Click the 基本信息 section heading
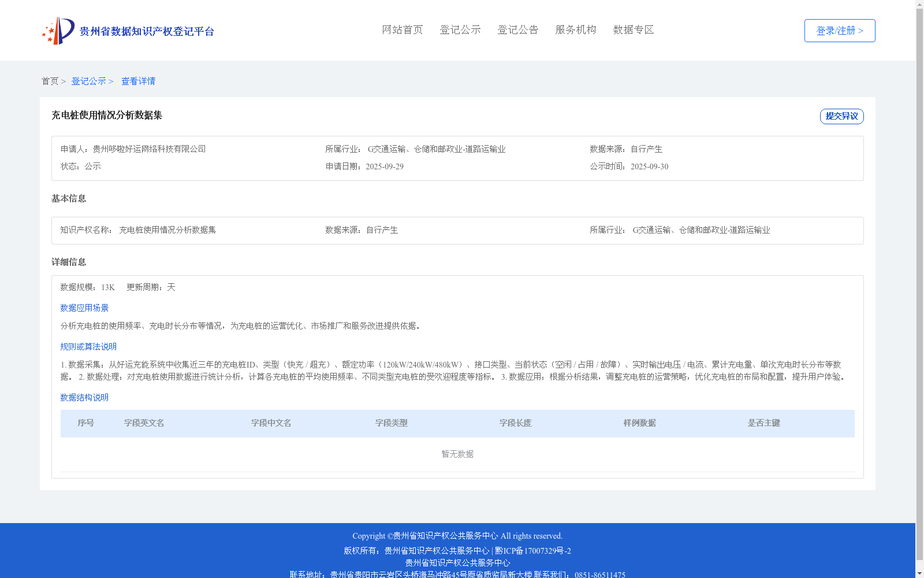Screen dimensions: 924x578 [69, 199]
